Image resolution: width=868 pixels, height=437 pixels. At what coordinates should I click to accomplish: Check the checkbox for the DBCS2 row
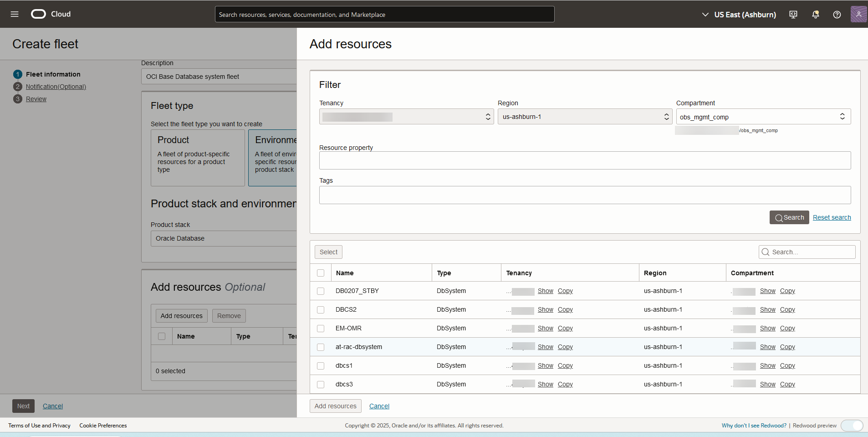pos(321,309)
